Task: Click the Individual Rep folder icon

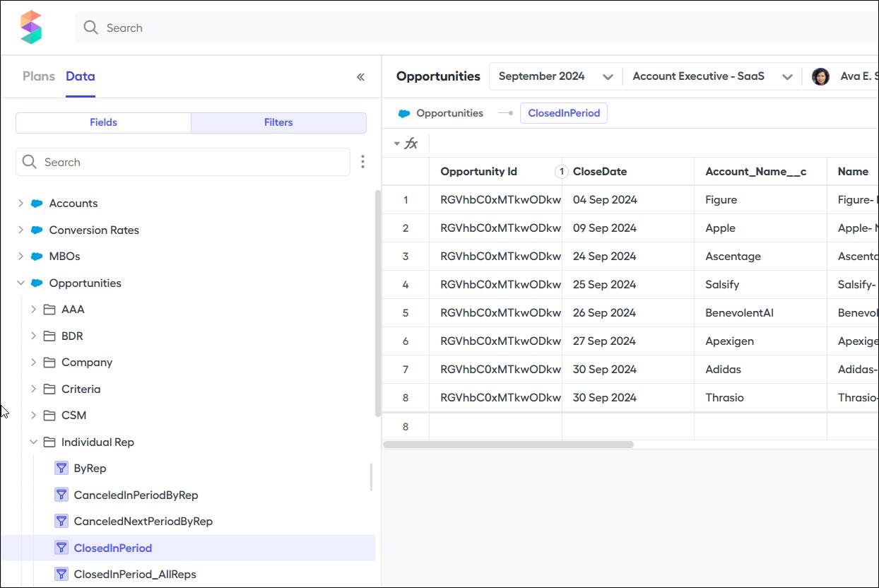Action: [x=49, y=442]
